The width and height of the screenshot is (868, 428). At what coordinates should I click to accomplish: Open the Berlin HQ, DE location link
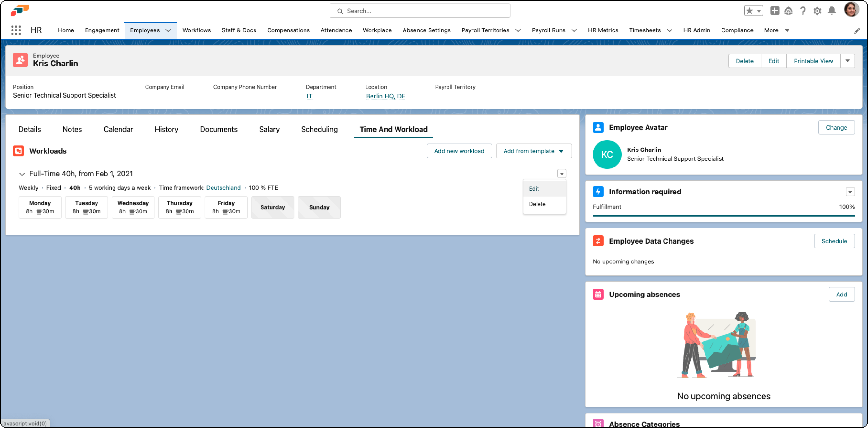click(x=386, y=96)
